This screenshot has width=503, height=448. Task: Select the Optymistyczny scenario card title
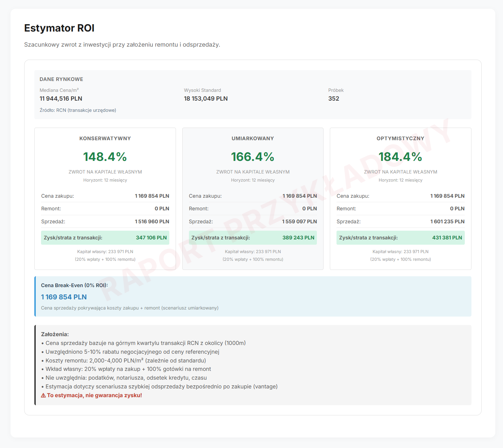coord(400,138)
